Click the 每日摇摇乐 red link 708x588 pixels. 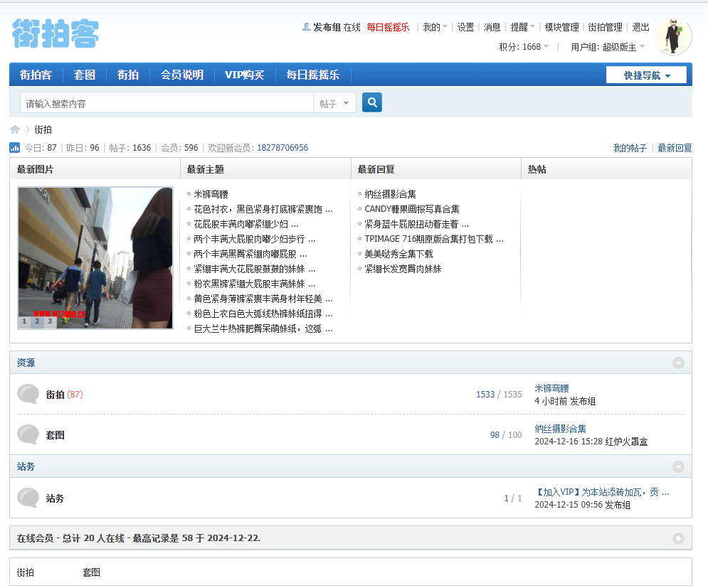pyautogui.click(x=388, y=27)
